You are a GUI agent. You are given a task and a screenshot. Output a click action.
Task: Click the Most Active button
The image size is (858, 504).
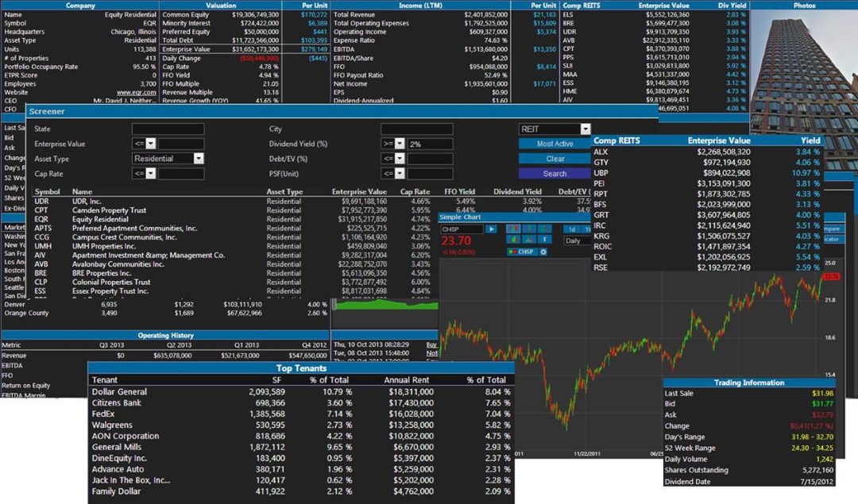(555, 144)
